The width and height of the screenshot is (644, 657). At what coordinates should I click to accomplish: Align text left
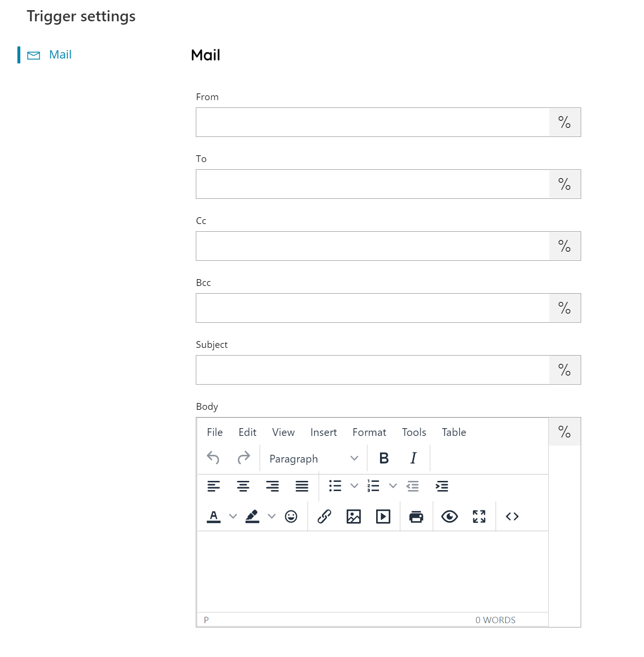[x=214, y=486]
